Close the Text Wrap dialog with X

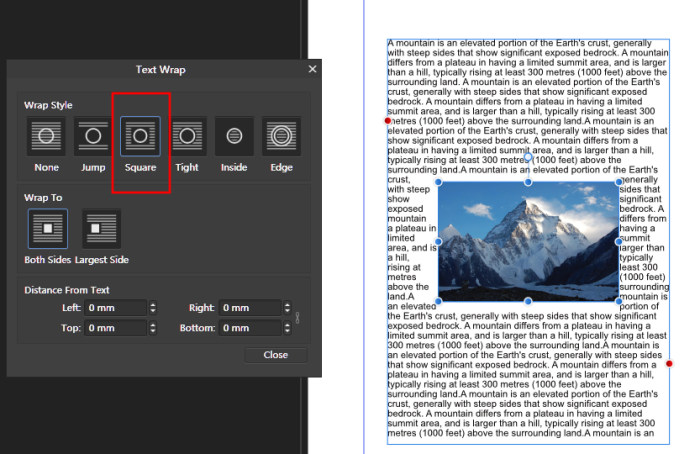click(x=312, y=69)
